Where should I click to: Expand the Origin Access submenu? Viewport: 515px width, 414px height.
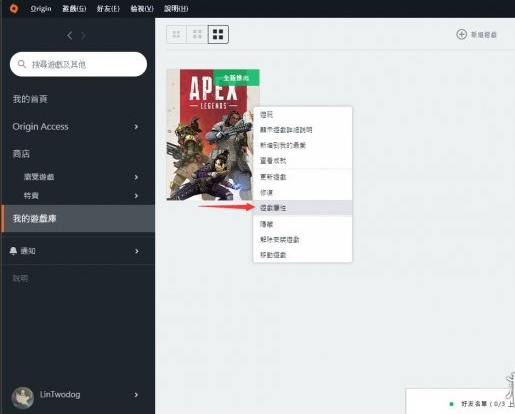coord(136,127)
